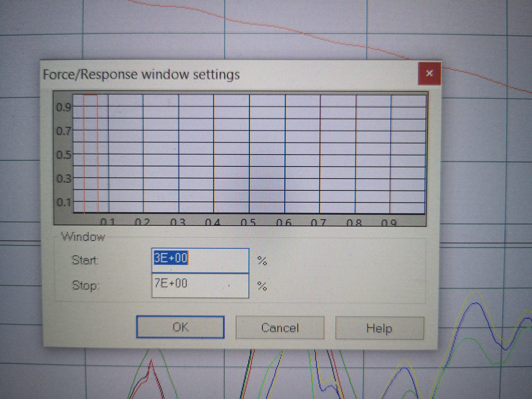Click the 'Stop:' label
This screenshot has width=532, height=399.
86,286
